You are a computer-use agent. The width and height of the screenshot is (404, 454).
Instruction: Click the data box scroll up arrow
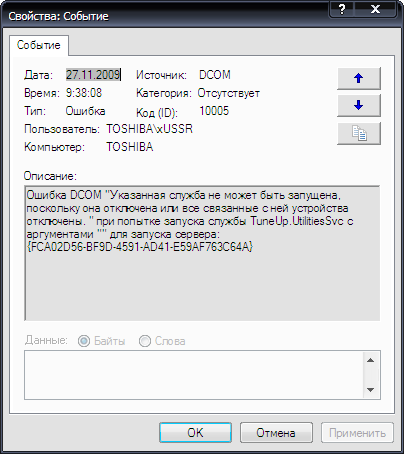tap(370, 360)
